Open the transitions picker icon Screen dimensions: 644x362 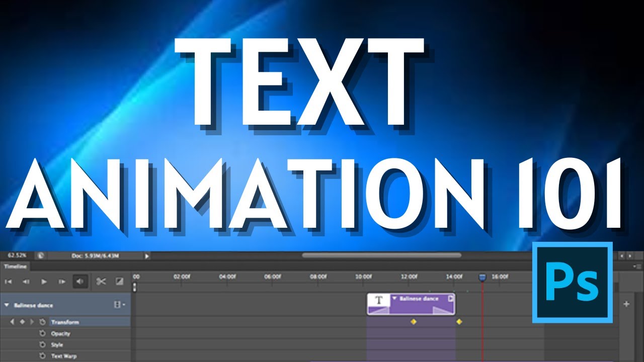point(119,282)
